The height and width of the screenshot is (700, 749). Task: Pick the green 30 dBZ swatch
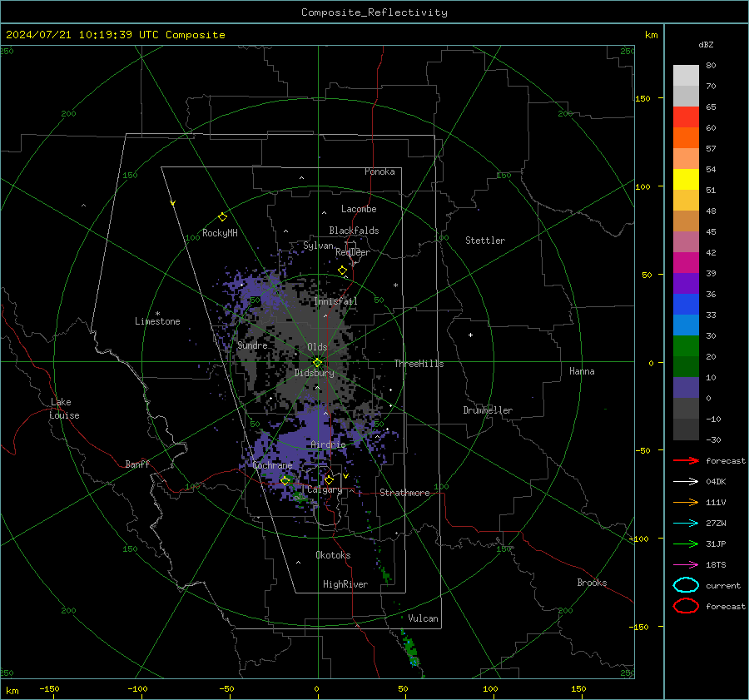pyautogui.click(x=686, y=345)
